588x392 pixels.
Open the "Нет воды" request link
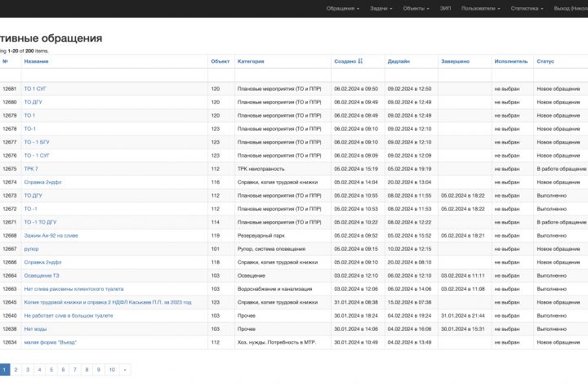[36, 329]
